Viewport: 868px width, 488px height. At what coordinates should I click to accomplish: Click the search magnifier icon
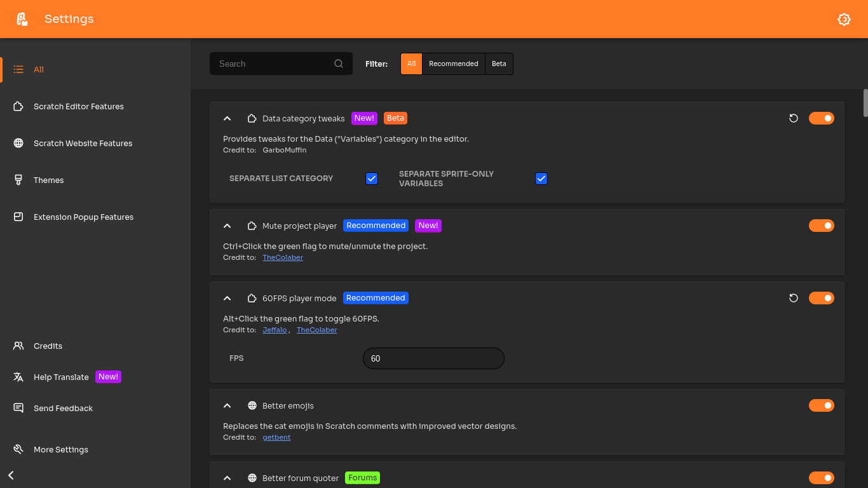click(x=339, y=64)
